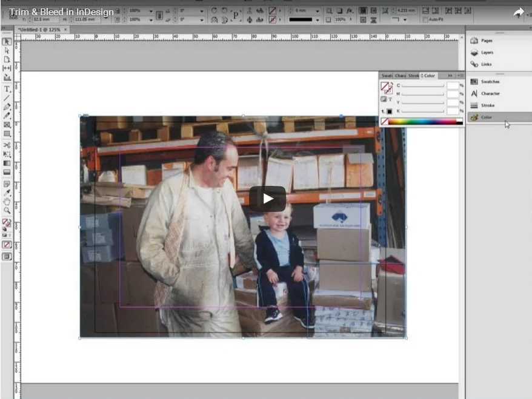Open the rotation angle dropdown
Viewport: 532px width, 399px height.
[202, 11]
